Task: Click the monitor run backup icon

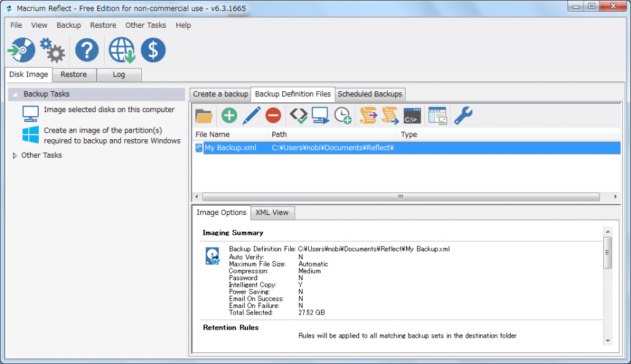Action: (x=320, y=115)
